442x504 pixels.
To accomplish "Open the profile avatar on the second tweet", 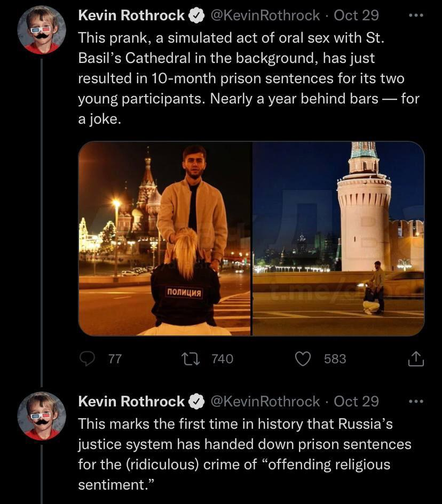I will point(42,416).
